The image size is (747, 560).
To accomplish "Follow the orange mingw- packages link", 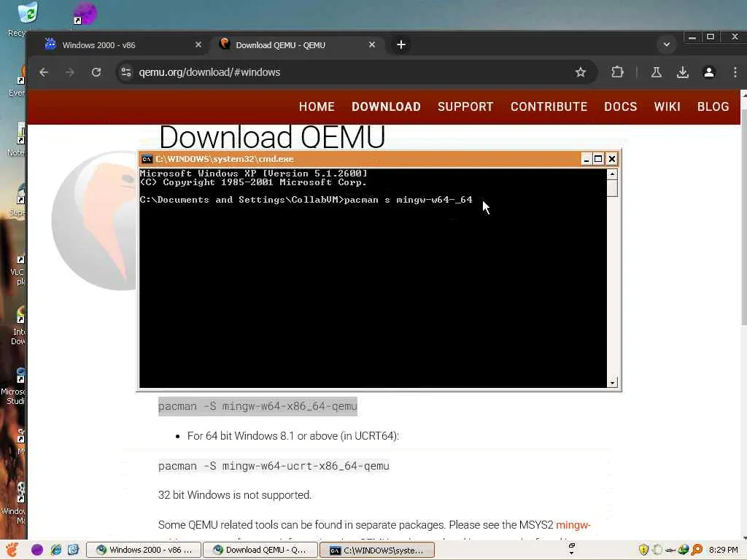I will (573, 525).
